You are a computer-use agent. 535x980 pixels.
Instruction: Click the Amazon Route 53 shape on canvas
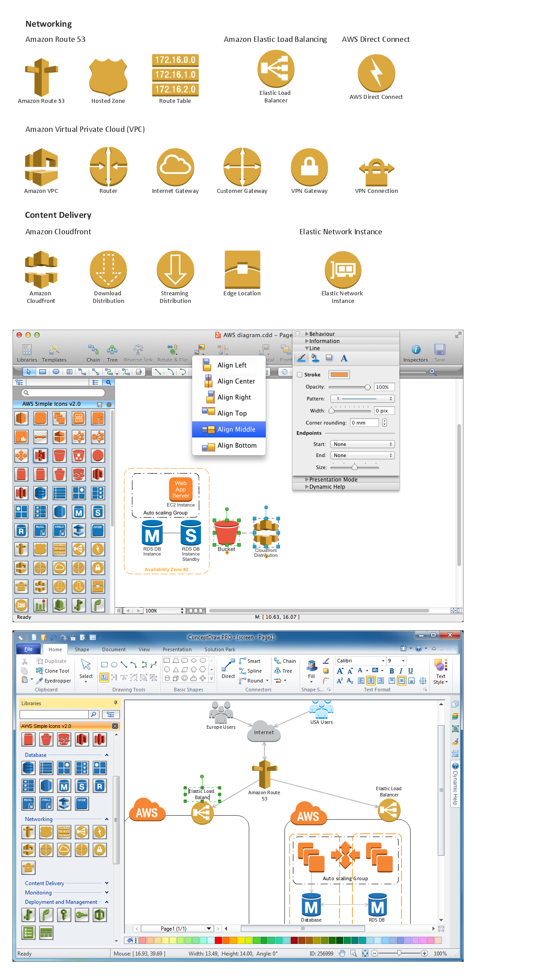264,774
